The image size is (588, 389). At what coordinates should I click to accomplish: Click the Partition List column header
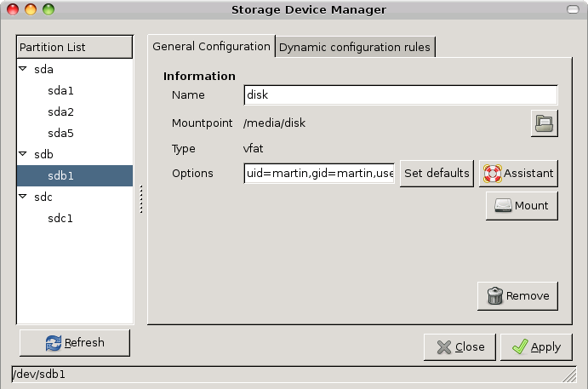coord(75,47)
